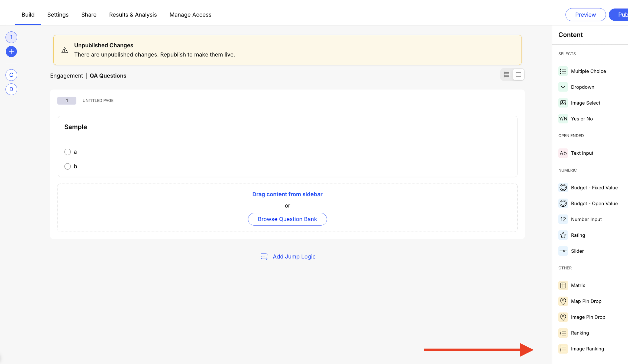Image resolution: width=628 pixels, height=364 pixels.
Task: Pick the Text Input content type
Action: pos(582,153)
